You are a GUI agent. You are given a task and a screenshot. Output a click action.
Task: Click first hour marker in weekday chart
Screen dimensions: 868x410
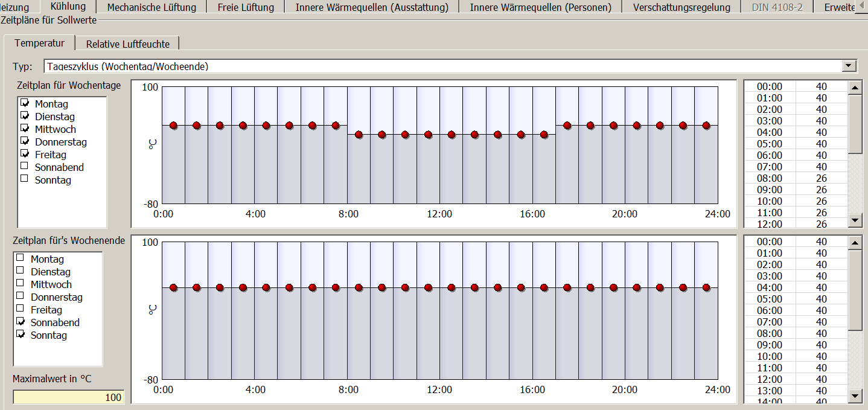(174, 126)
